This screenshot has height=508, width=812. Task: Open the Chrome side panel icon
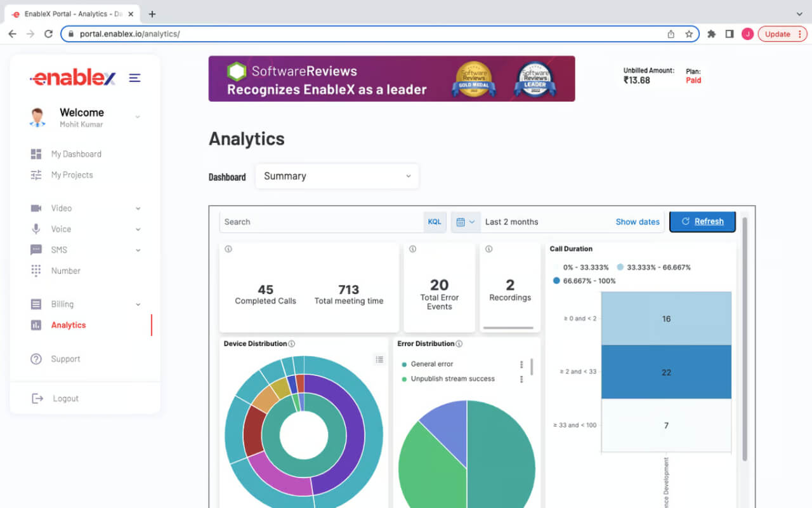point(730,34)
